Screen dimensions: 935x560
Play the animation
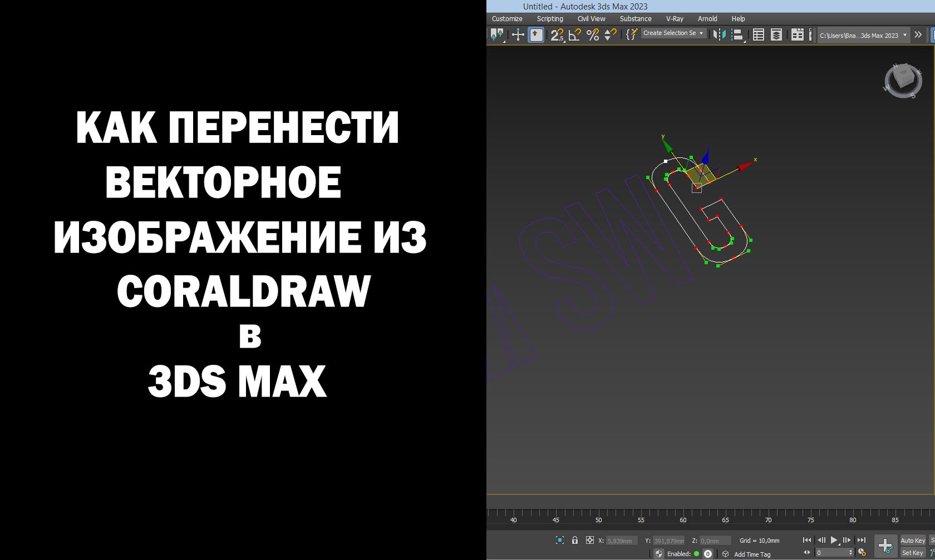(834, 540)
